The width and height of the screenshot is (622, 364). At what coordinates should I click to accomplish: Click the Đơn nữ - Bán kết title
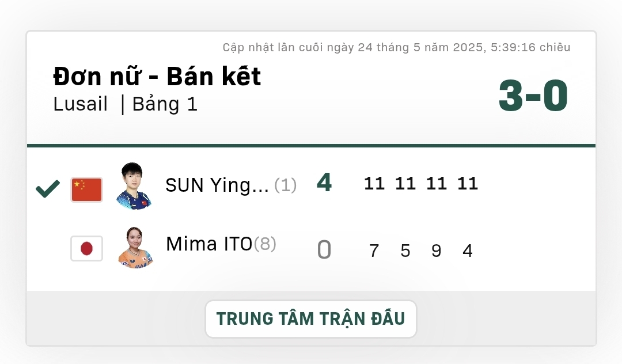pyautogui.click(x=157, y=76)
